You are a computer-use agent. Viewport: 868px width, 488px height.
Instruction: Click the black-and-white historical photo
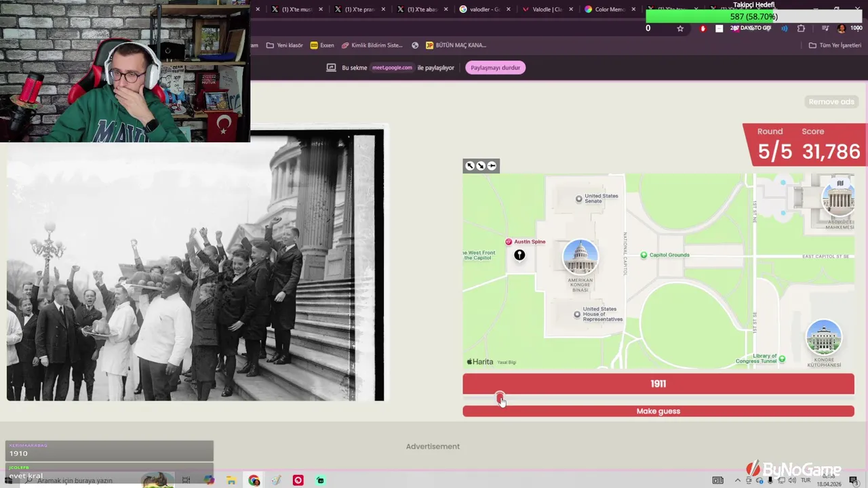[195, 265]
